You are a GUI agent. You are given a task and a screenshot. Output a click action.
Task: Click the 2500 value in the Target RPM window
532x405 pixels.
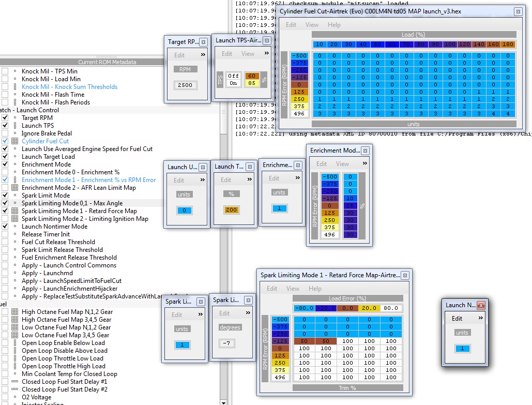(x=185, y=85)
